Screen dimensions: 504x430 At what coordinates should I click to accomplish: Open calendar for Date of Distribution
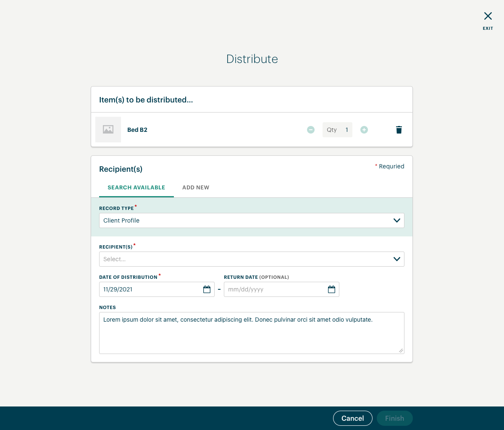(207, 289)
